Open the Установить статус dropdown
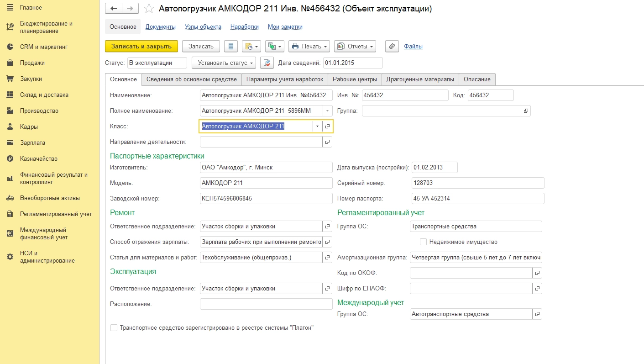644x364 pixels. coord(224,63)
